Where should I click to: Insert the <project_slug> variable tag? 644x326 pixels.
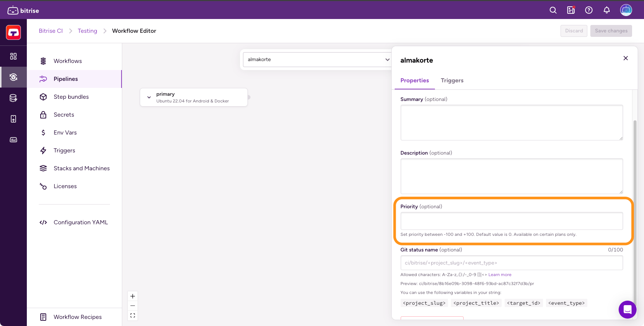tap(424, 303)
